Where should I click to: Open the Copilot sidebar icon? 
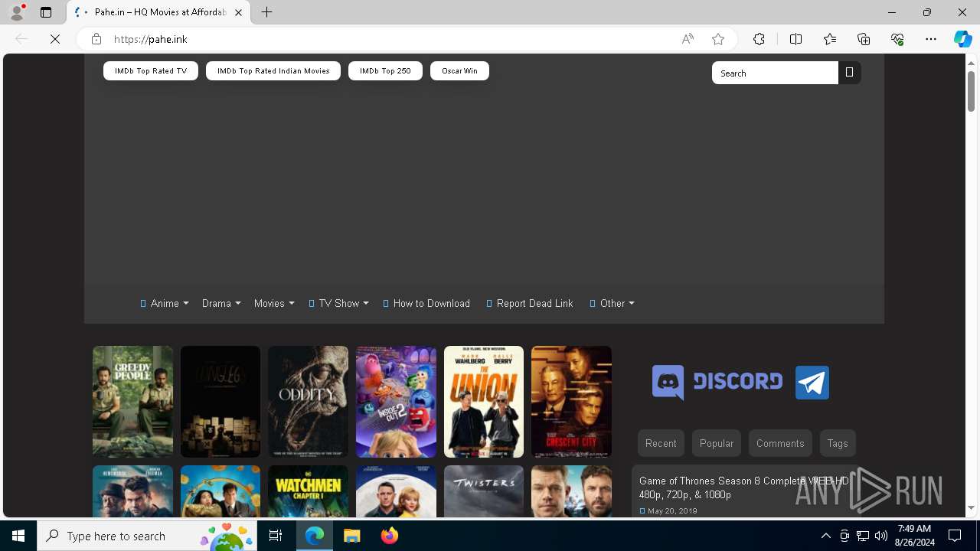tap(962, 39)
